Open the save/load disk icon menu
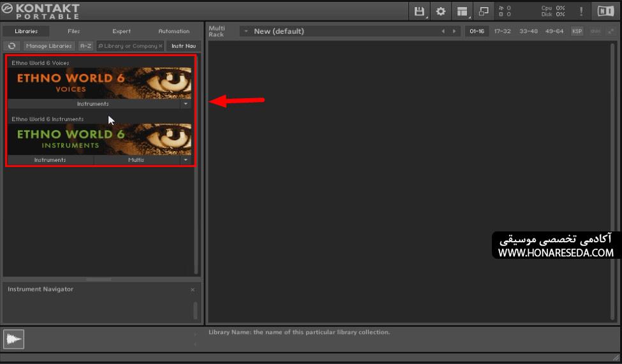This screenshot has width=622, height=364. pyautogui.click(x=419, y=11)
